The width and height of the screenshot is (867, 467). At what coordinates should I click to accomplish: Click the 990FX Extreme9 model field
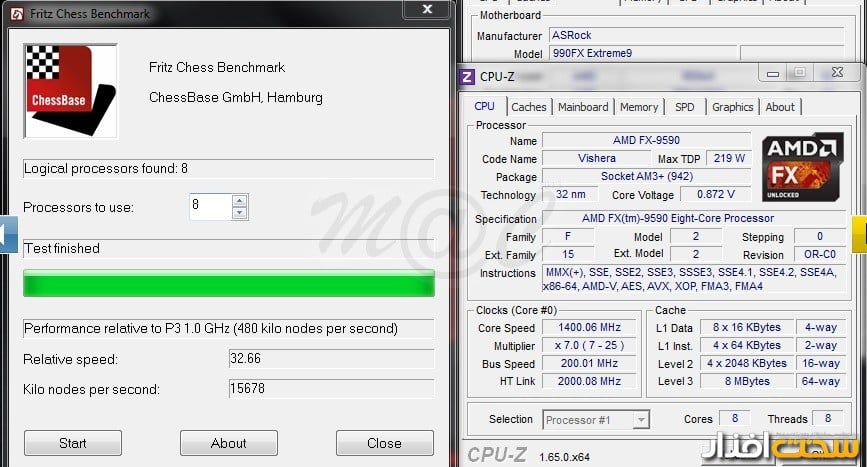coord(644,54)
